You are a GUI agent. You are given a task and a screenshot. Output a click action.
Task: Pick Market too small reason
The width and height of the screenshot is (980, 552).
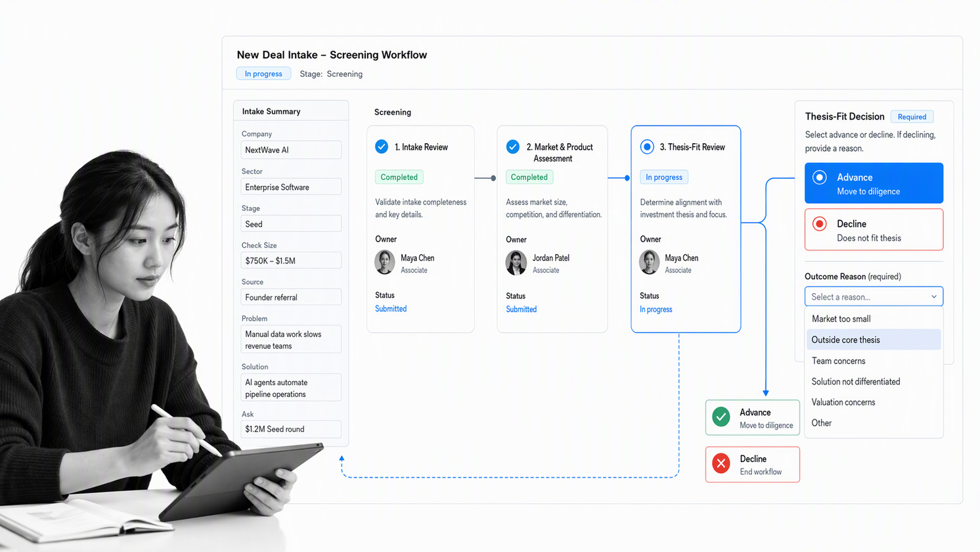(874, 319)
